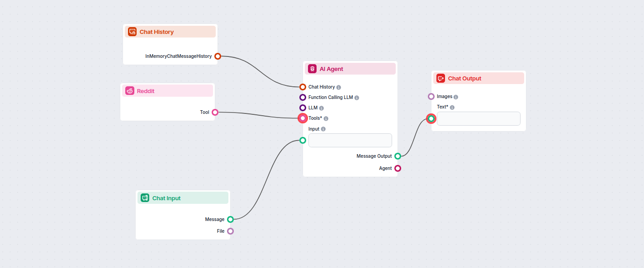Click the Tools* label in AI Agent
The width and height of the screenshot is (644, 268).
click(315, 118)
